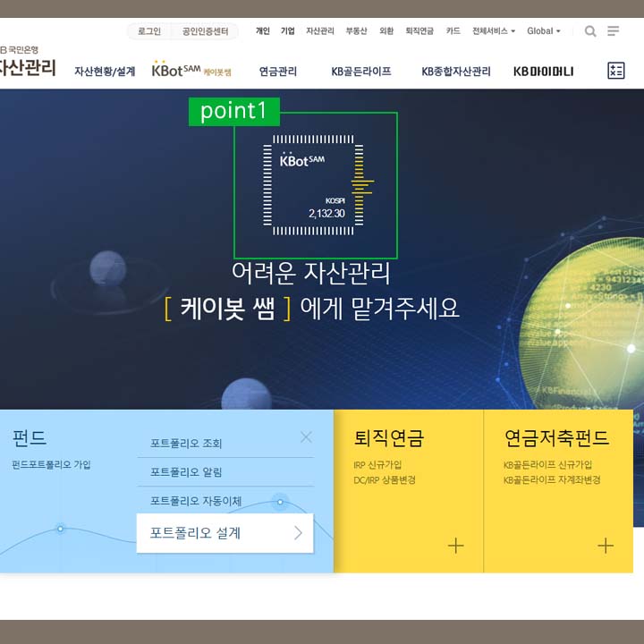The height and width of the screenshot is (644, 644).
Task: Click the 펀드 card heading
Action: [x=30, y=437]
